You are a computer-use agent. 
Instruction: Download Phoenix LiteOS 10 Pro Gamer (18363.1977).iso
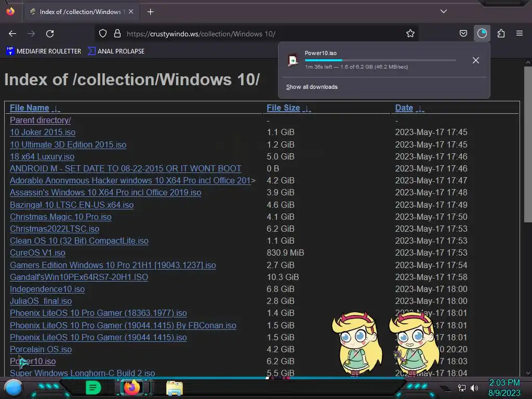tap(98, 313)
